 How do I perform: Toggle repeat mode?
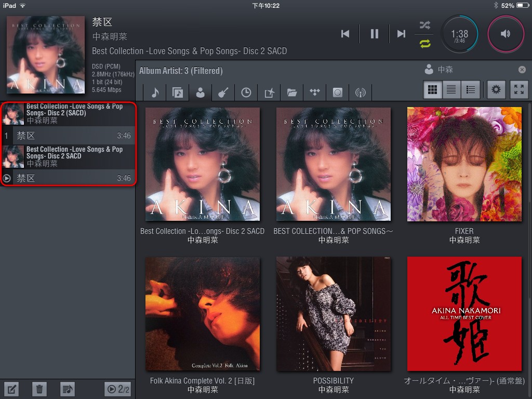tap(425, 44)
